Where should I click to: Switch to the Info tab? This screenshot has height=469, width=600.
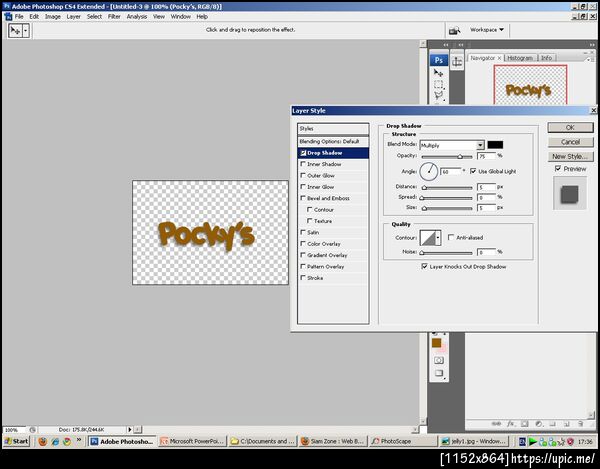[546, 58]
